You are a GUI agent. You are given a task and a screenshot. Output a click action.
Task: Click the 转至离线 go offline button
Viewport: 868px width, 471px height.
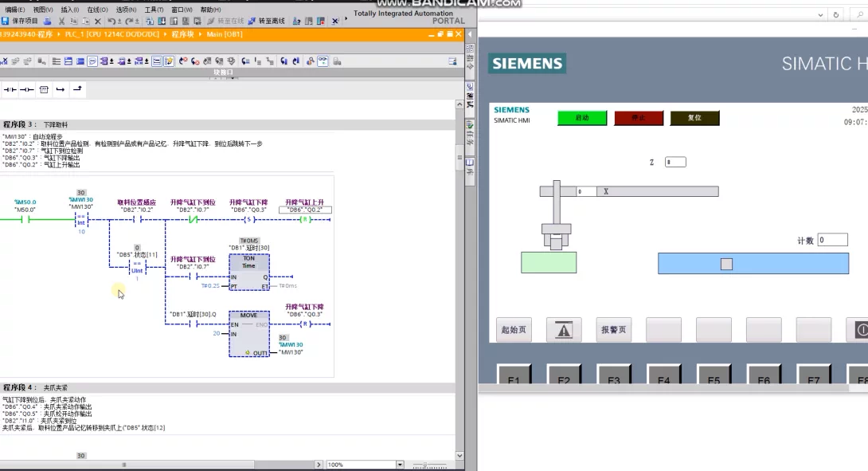pos(266,21)
